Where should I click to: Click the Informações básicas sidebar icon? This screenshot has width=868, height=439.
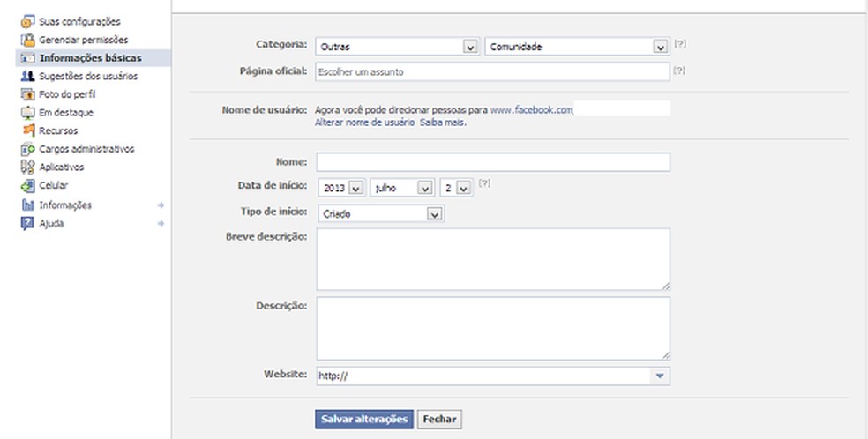click(x=27, y=58)
